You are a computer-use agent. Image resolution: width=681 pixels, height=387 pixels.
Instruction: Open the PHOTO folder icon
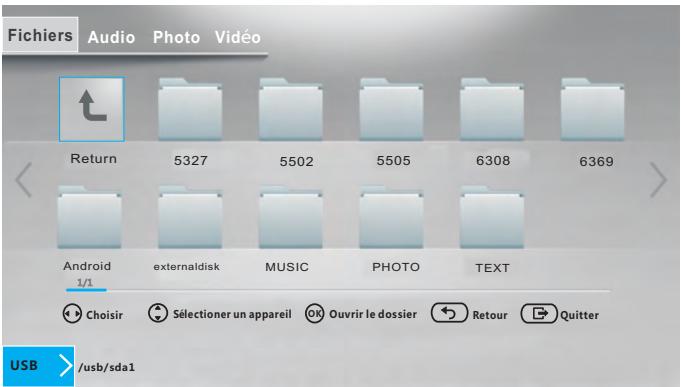point(391,217)
